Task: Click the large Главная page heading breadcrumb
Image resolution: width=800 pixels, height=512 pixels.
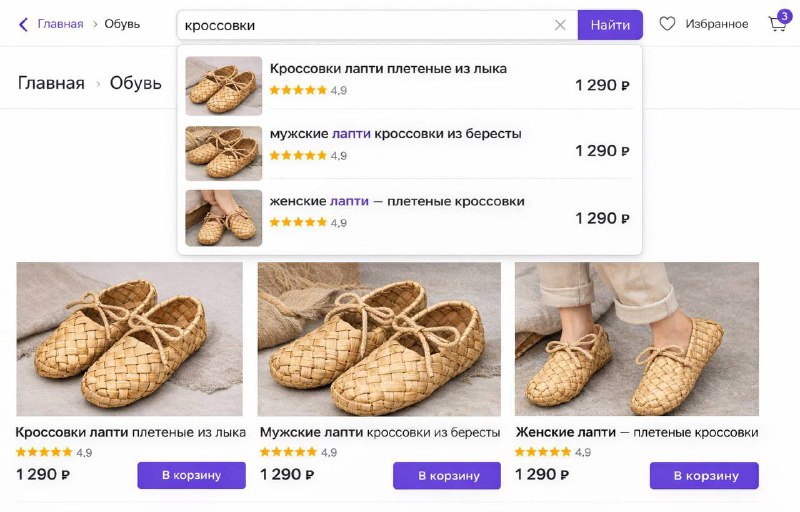Action: [51, 83]
